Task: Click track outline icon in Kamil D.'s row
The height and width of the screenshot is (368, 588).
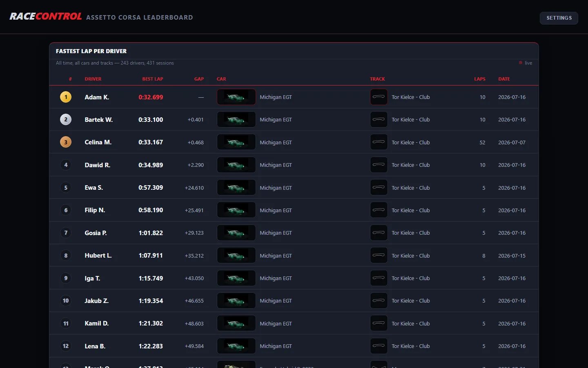Action: coord(379,323)
